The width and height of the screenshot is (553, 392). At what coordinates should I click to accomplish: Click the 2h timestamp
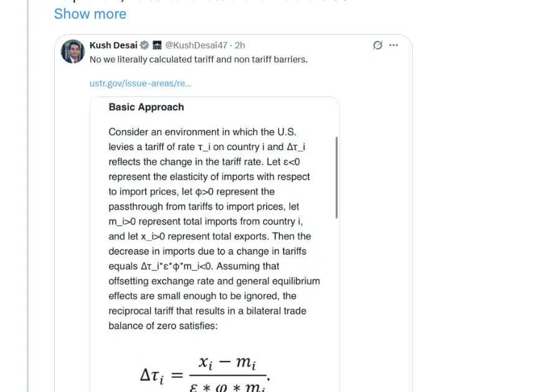pyautogui.click(x=240, y=45)
